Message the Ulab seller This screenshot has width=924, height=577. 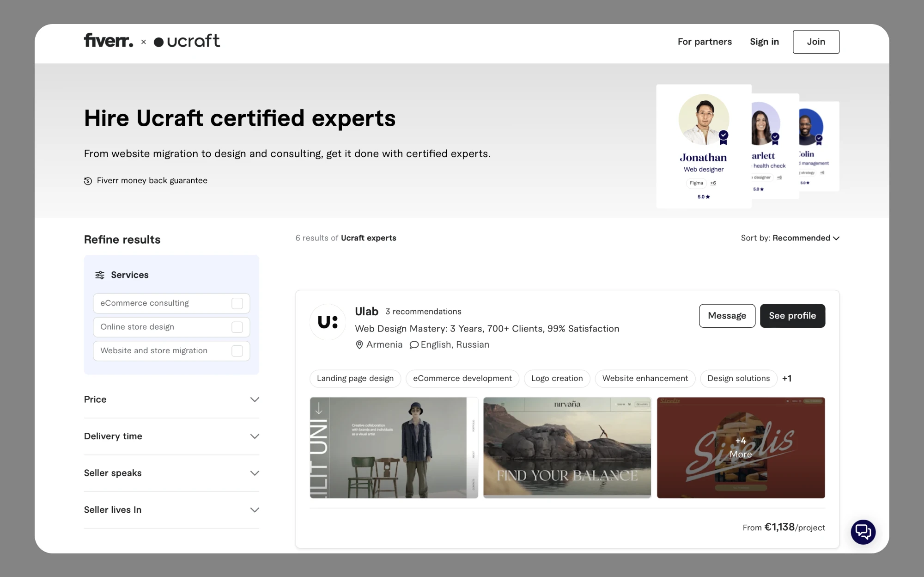727,316
